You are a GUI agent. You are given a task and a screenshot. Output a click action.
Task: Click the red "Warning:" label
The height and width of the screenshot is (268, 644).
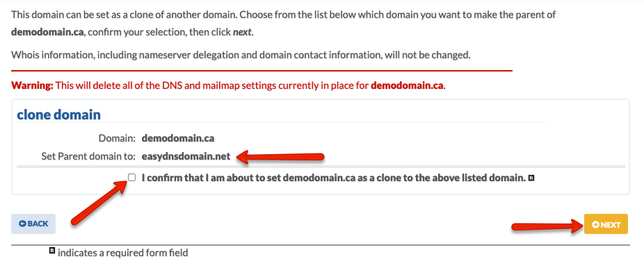pos(33,86)
